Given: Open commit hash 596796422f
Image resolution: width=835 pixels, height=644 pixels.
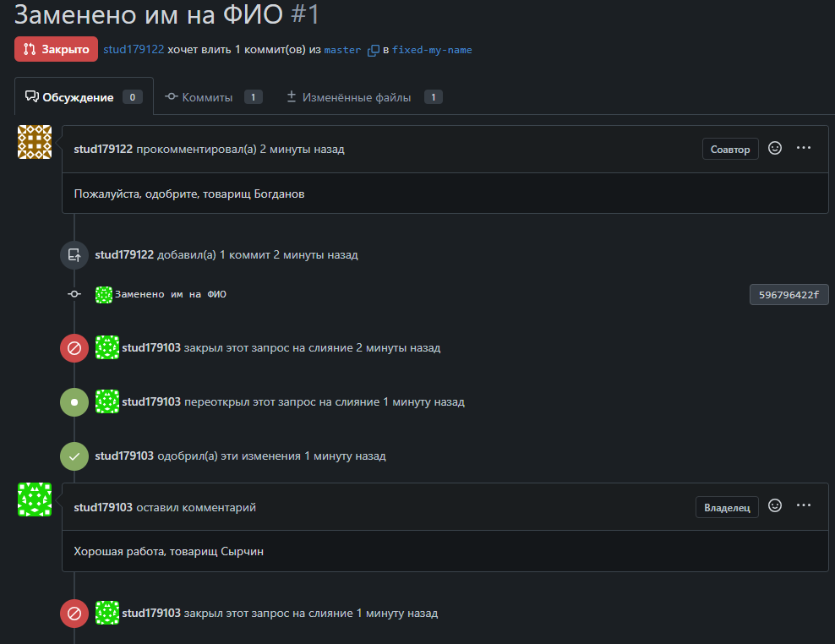Looking at the screenshot, I should point(789,295).
